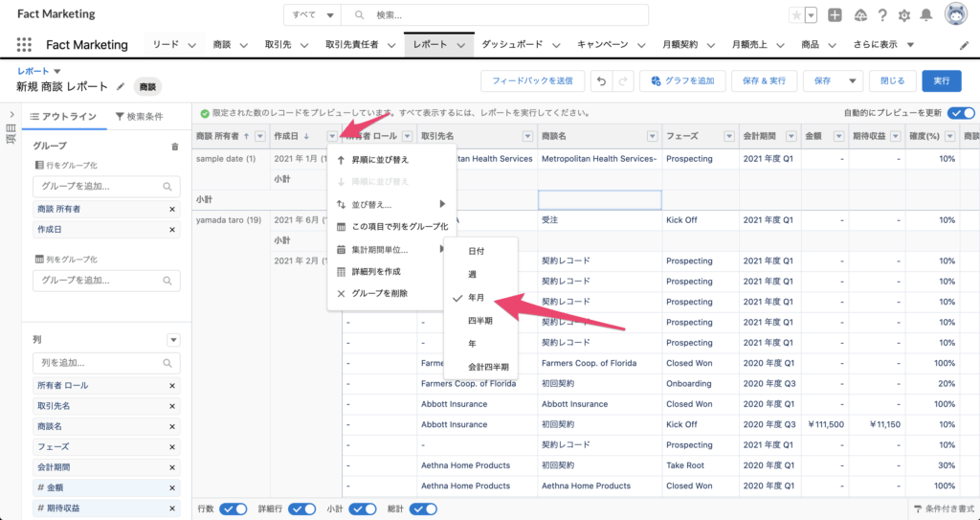Open the 取引先名 column header dropdown
This screenshot has width=980, height=520.
coord(528,136)
